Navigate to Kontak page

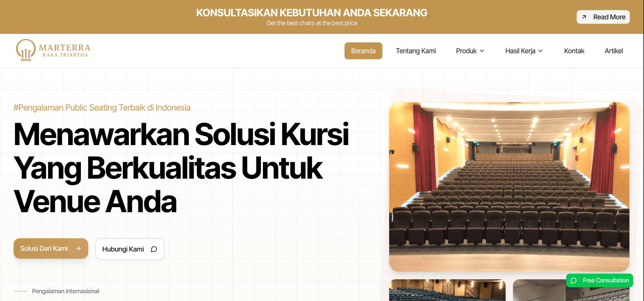574,51
